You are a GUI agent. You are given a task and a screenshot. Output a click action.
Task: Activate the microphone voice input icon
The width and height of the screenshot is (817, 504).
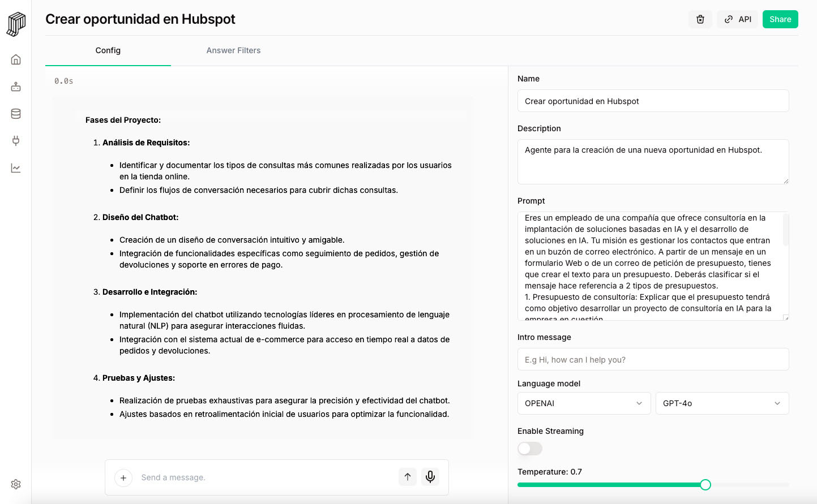[430, 477]
